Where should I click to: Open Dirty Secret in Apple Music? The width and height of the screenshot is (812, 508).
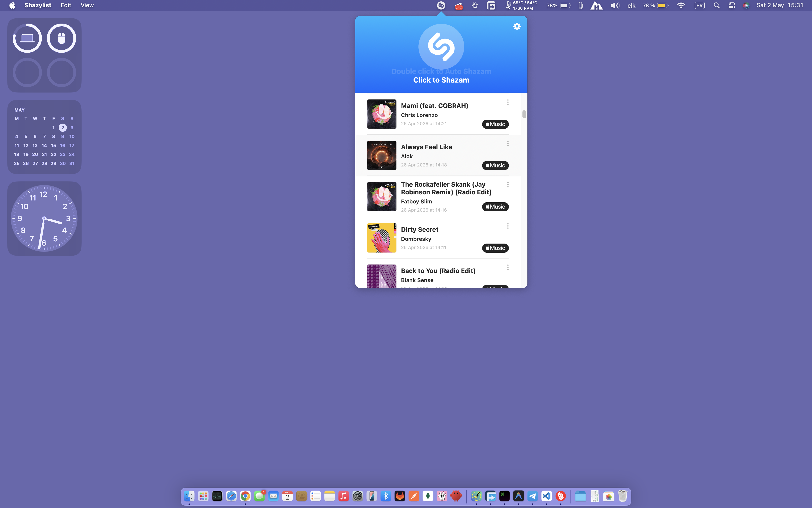495,248
